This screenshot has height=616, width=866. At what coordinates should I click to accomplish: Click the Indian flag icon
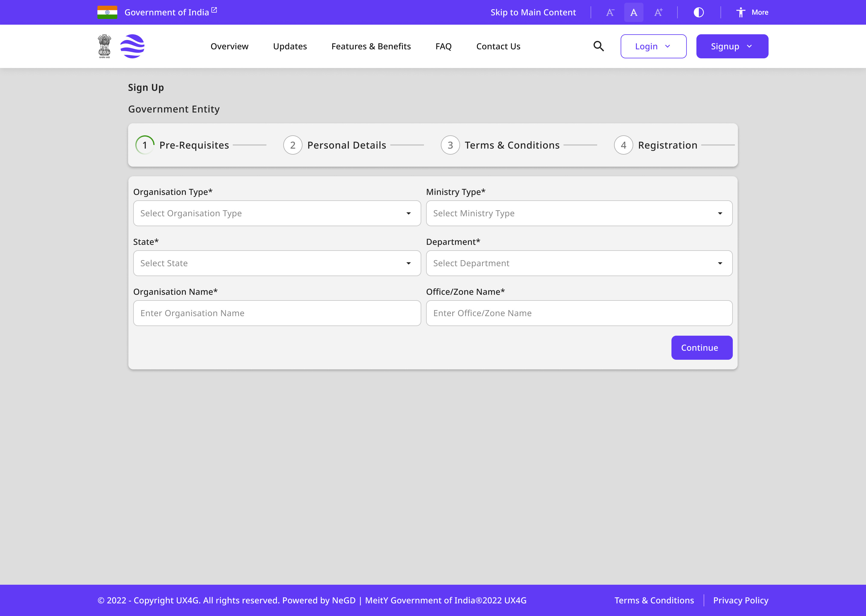point(107,12)
